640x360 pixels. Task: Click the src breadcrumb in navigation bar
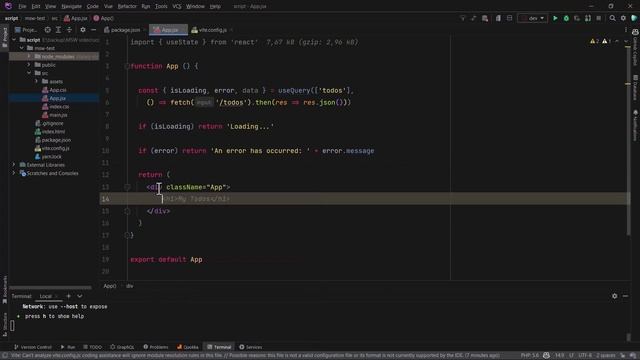(x=54, y=18)
